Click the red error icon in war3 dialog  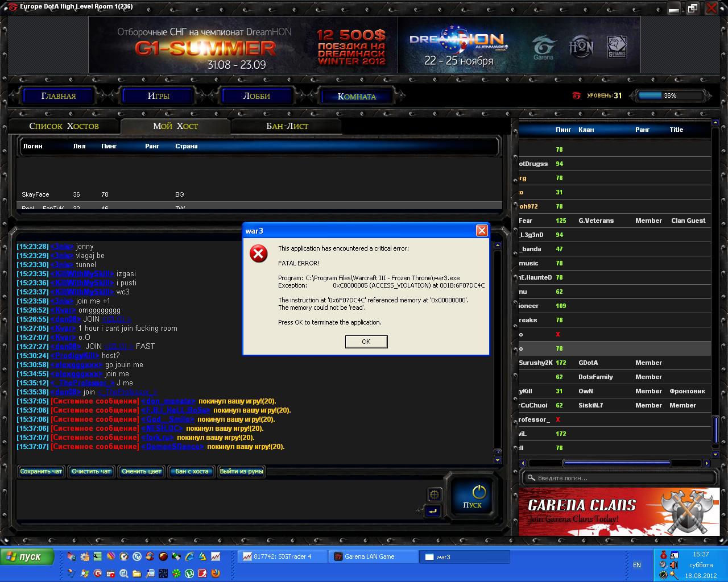click(259, 253)
